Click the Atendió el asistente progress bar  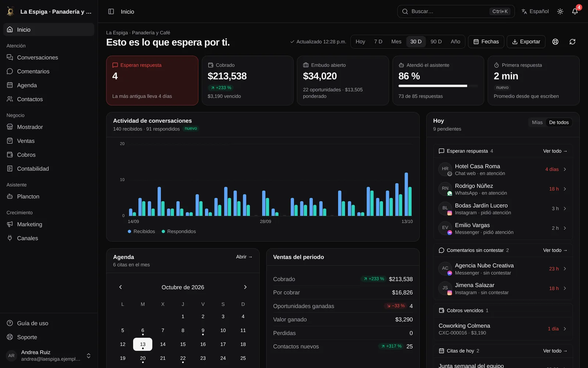(x=438, y=86)
